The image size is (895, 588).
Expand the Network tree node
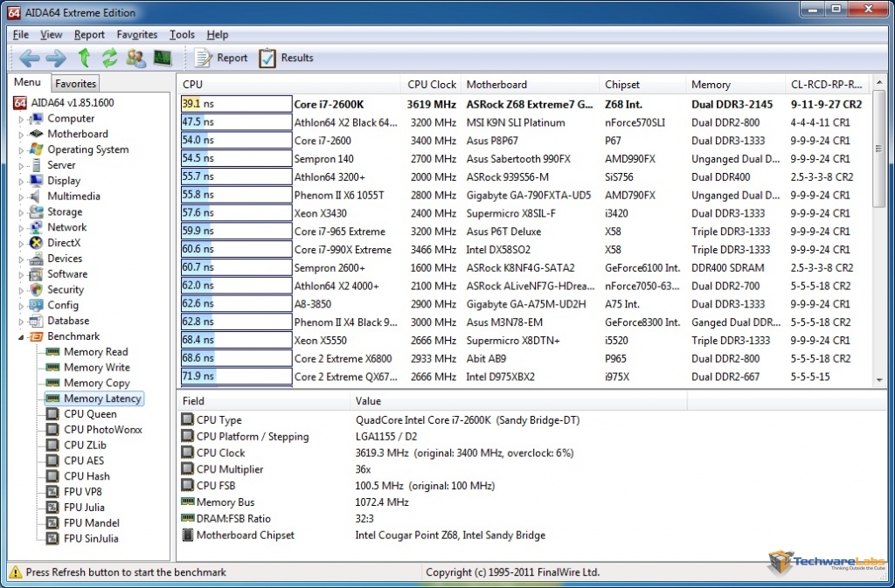click(x=21, y=227)
